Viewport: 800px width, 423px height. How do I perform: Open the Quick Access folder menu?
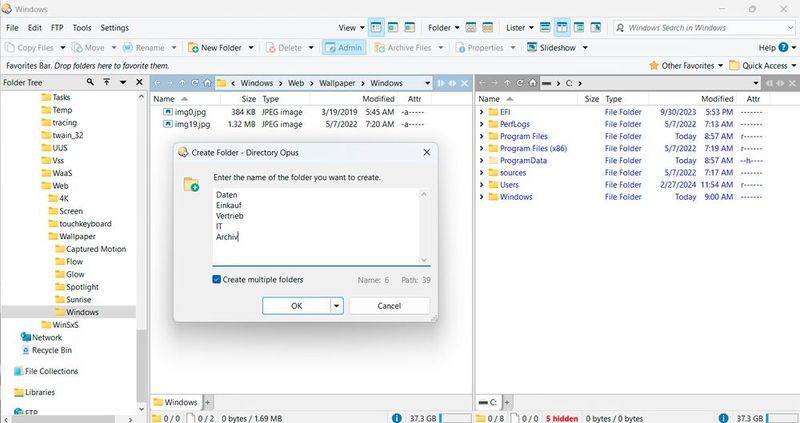click(x=762, y=66)
